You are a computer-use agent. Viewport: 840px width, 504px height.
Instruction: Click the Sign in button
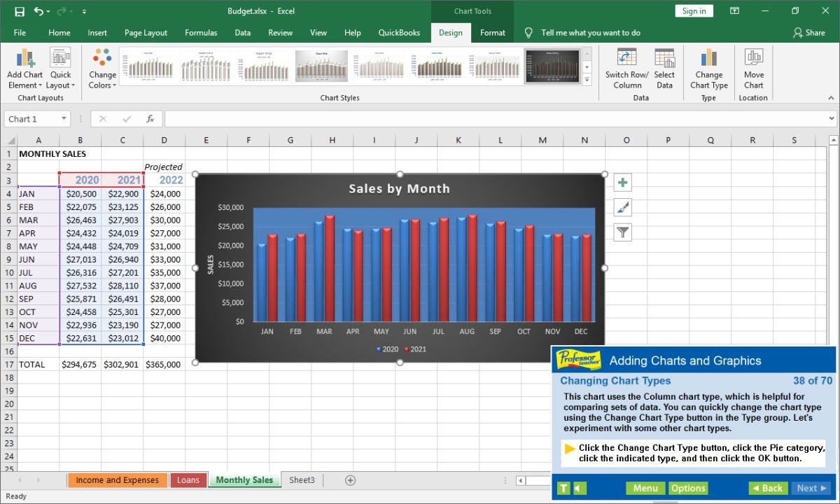tap(694, 10)
